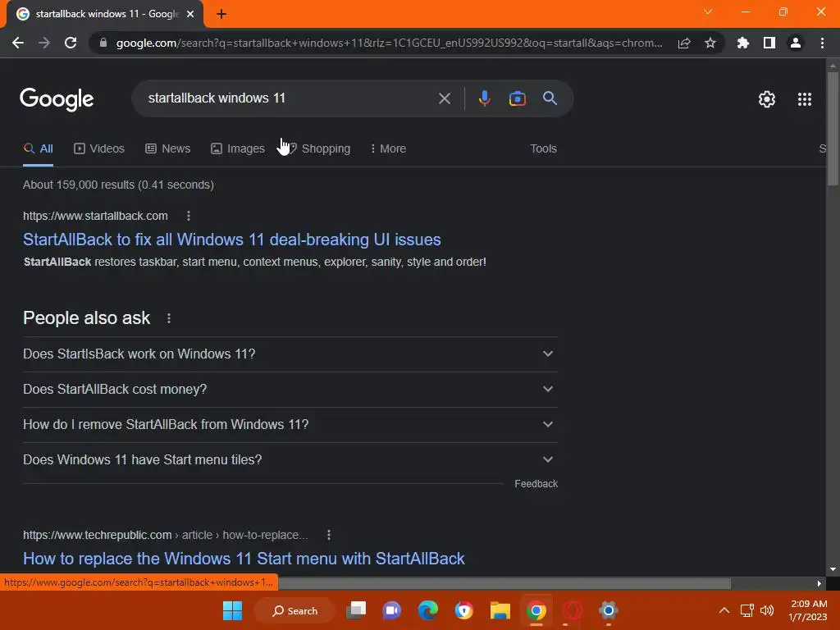The width and height of the screenshot is (840, 630).
Task: Search by image with camera icon
Action: (x=517, y=98)
